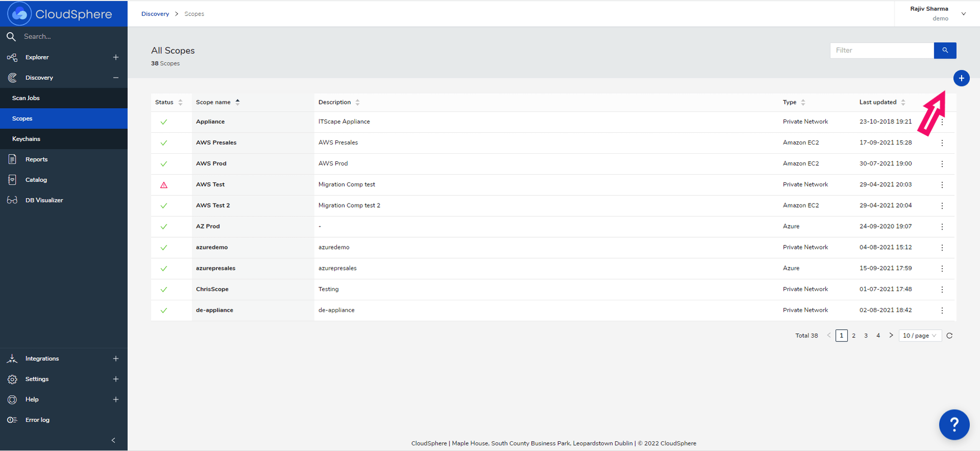This screenshot has width=980, height=451.
Task: Open the actions menu for the ChrisScope row
Action: coord(942,290)
